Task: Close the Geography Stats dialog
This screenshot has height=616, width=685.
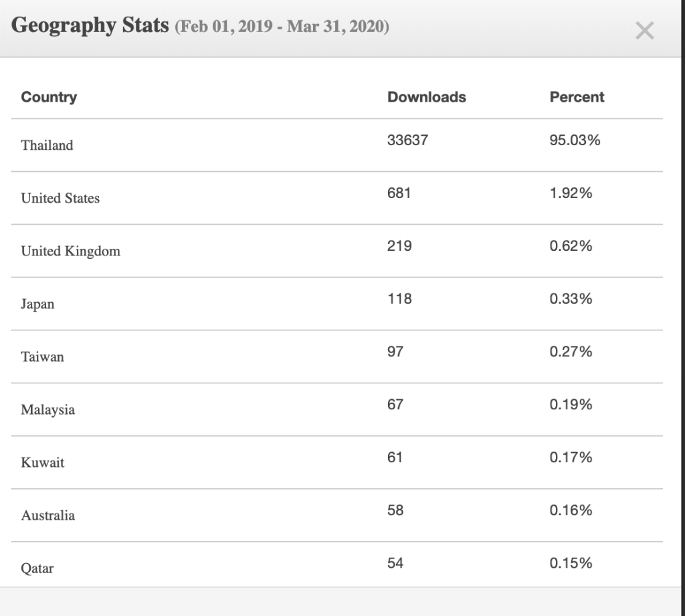Action: click(644, 30)
